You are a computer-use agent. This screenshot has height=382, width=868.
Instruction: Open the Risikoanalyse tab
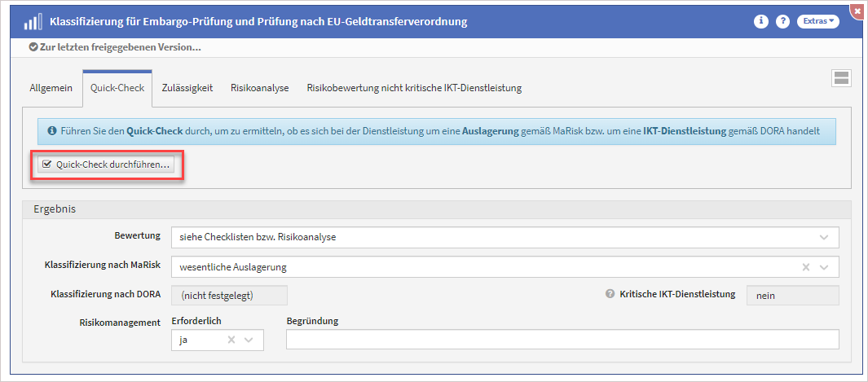coord(260,88)
